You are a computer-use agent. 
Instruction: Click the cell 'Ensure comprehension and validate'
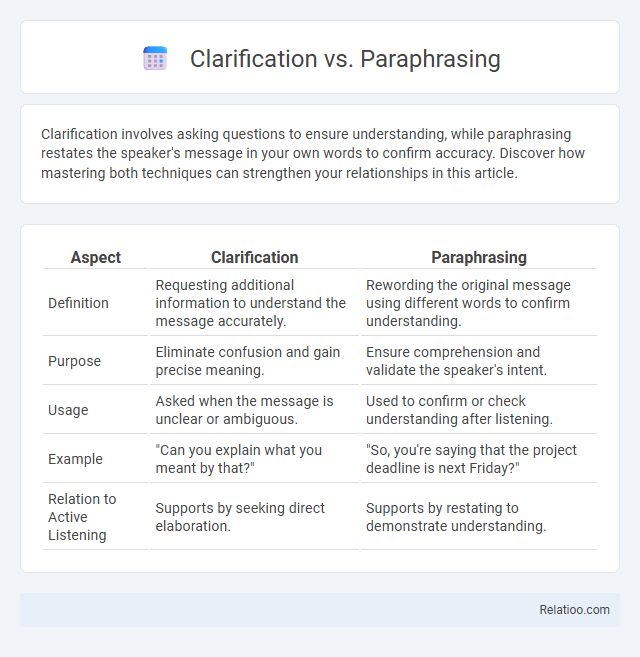tap(456, 361)
